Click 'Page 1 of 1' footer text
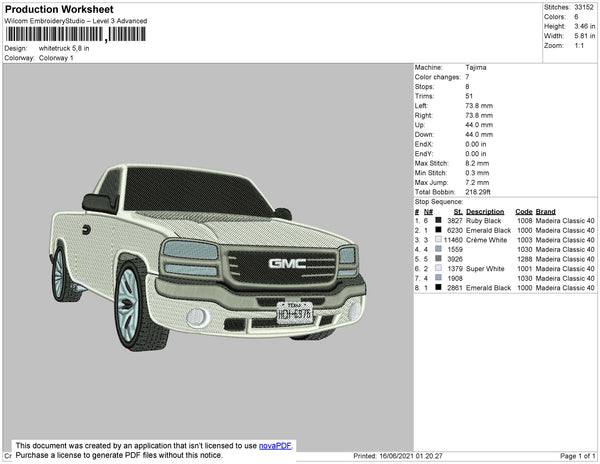The width and height of the screenshot is (600, 464). click(577, 456)
